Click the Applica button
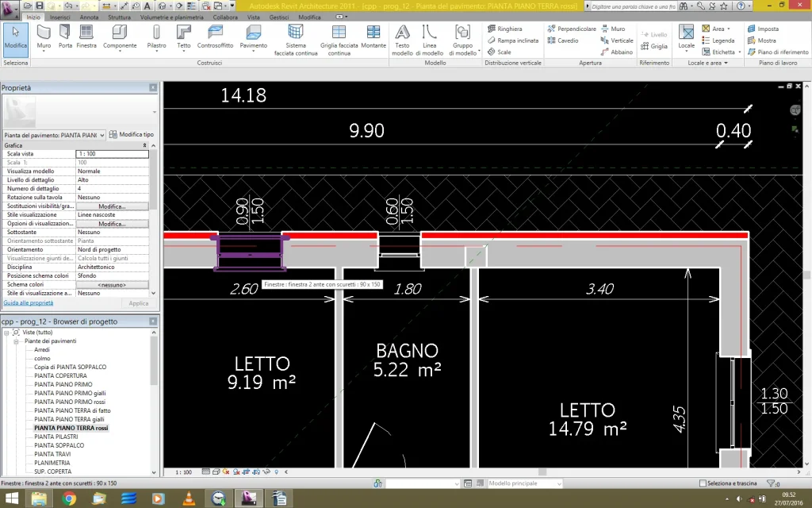This screenshot has width=812, height=508. tap(138, 303)
